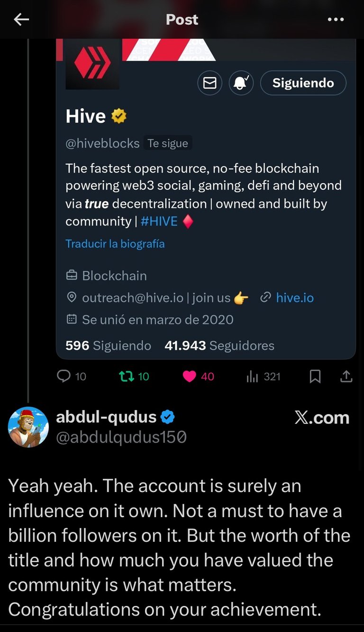Image resolution: width=364 pixels, height=632 pixels.
Task: Open the hive.io website link
Action: 294,297
